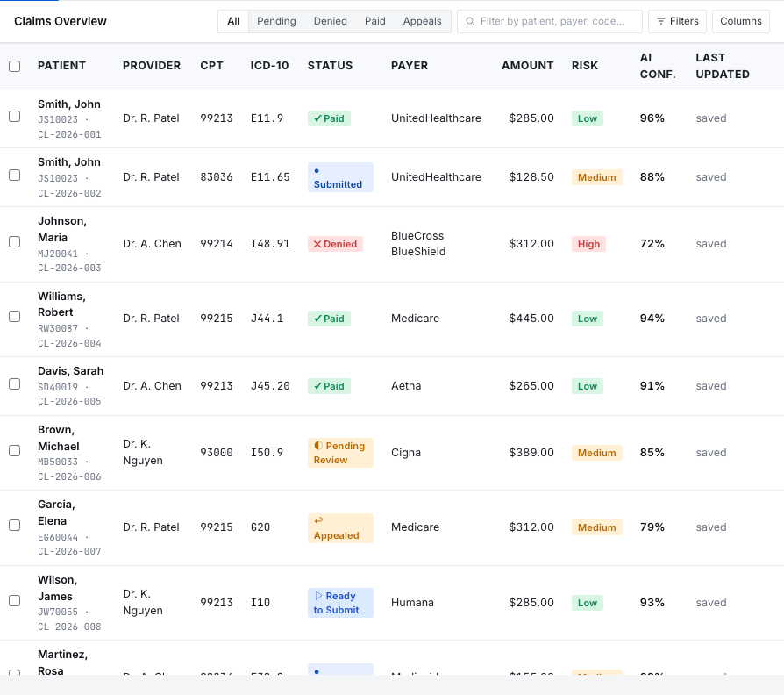Viewport: 784px width, 695px height.
Task: Click the Appealed badge for Garcia, Elena
Action: click(x=340, y=528)
